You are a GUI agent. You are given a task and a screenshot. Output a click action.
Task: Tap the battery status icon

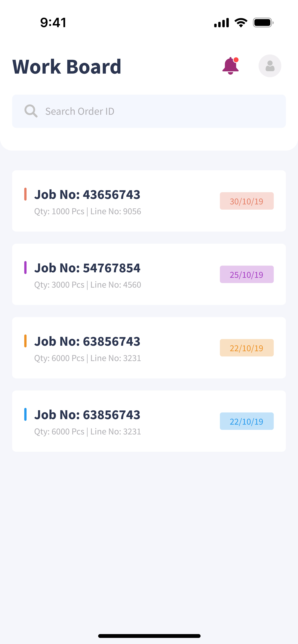[x=263, y=23]
